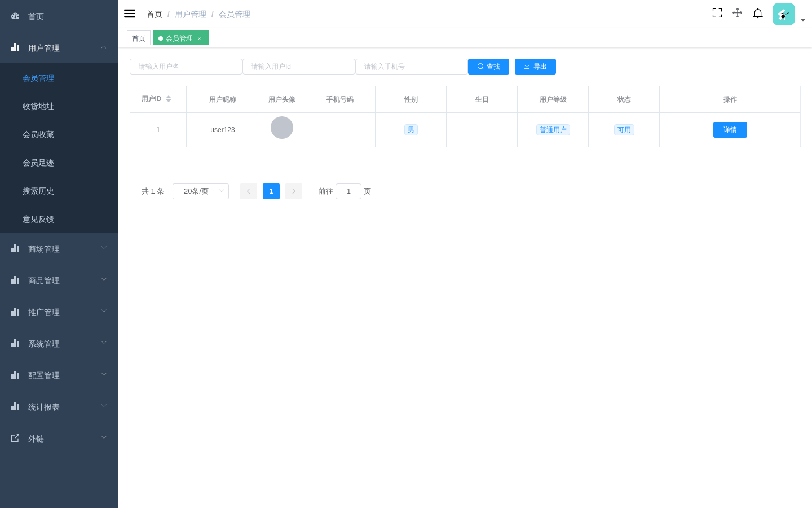Viewport: 812px width, 508px height.
Task: Open notifications bell icon
Action: 758,13
